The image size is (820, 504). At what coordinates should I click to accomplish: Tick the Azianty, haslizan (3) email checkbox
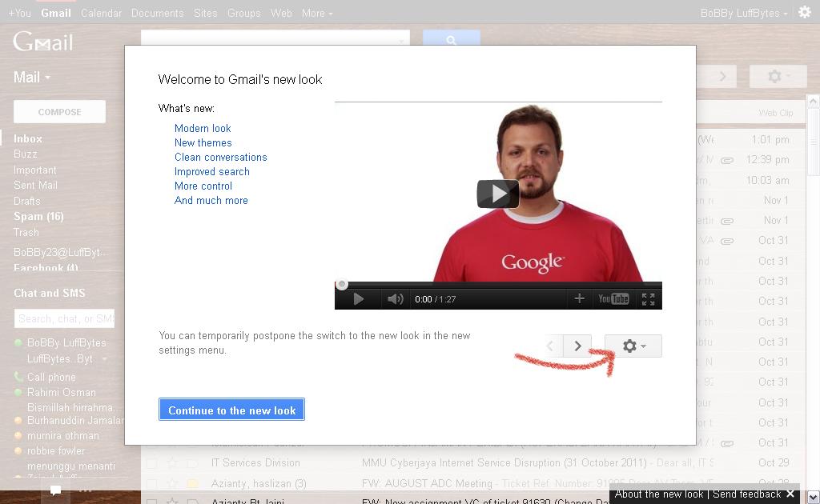[151, 484]
